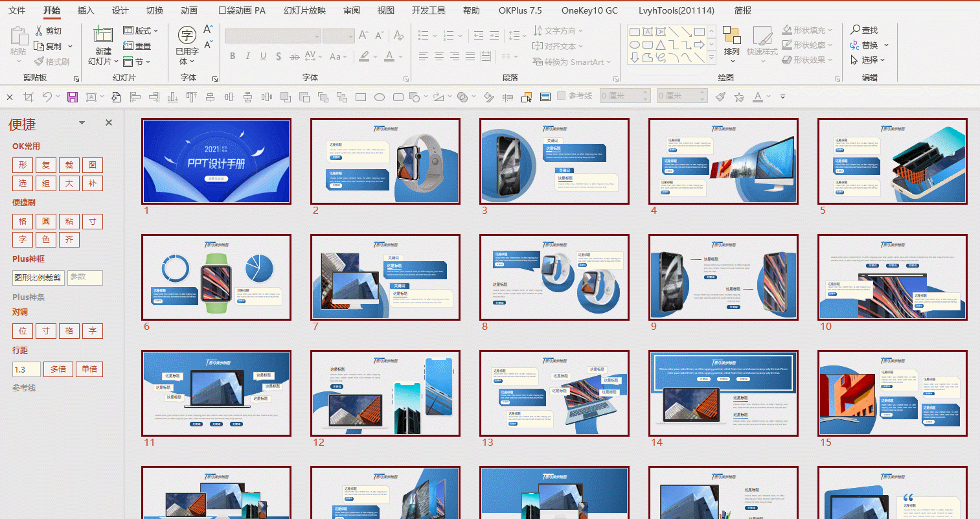Viewport: 980px width, 519px height.
Task: Click the purple Save icon in quick toolbar
Action: click(x=73, y=97)
